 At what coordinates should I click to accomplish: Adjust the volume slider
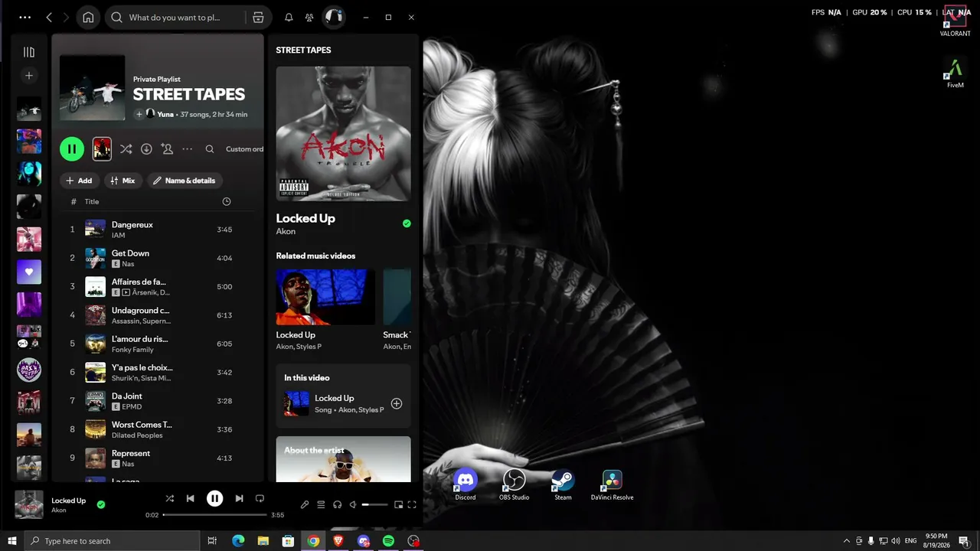click(375, 504)
